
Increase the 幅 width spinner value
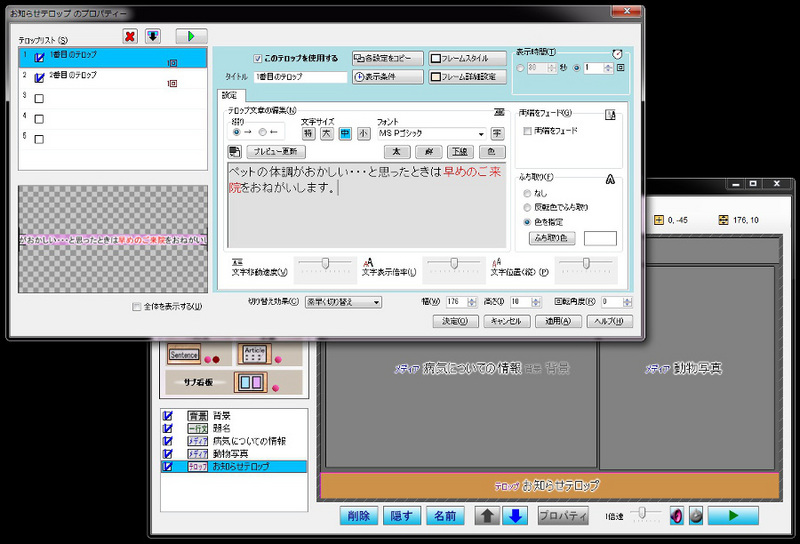coord(469,298)
